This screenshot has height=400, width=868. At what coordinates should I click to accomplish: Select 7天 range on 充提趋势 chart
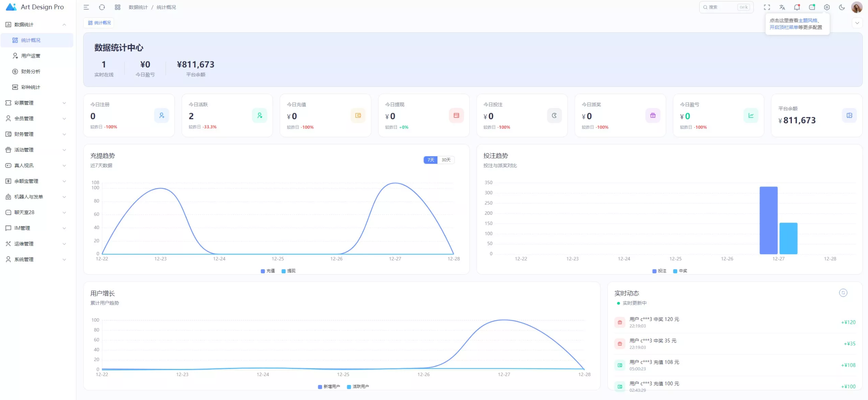[x=431, y=160]
